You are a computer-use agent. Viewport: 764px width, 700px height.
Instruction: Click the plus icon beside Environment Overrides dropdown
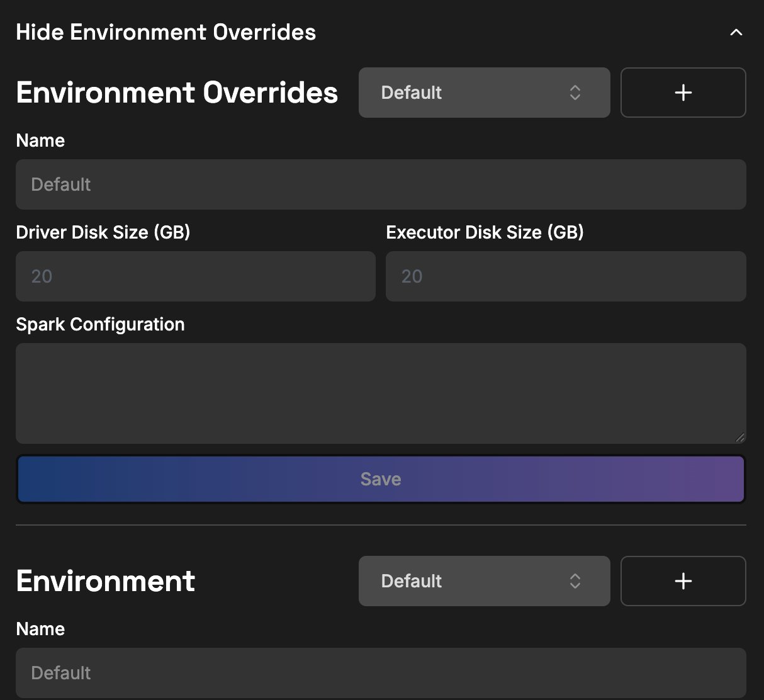point(683,93)
